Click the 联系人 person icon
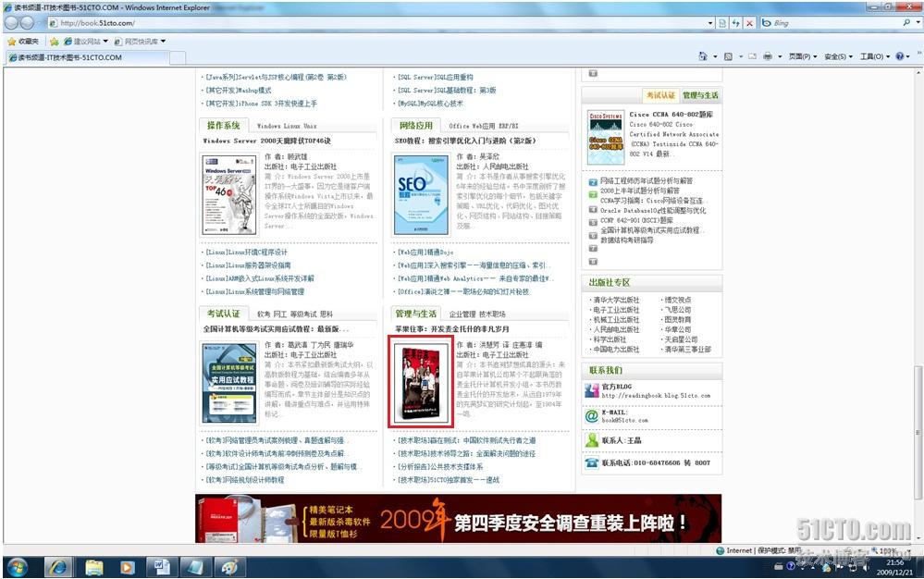Viewport: 924px width, 579px height. pyautogui.click(x=592, y=440)
